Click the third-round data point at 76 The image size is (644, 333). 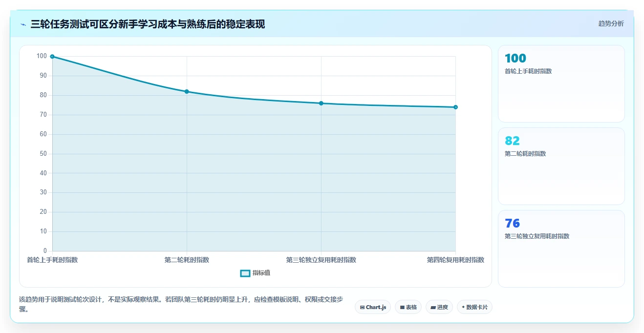pos(321,104)
